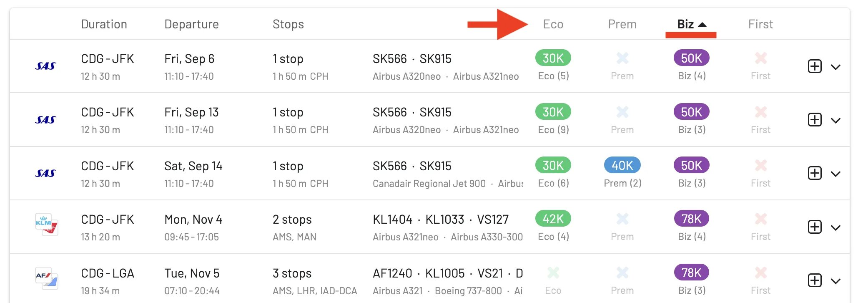
Task: Sort by First class column header
Action: [760, 24]
